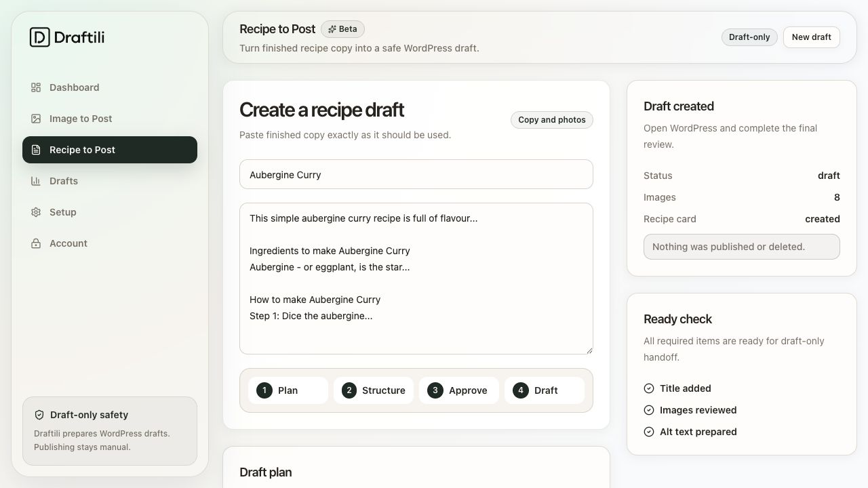Click 'Alt text prepared' checklist text
This screenshot has height=488, width=868.
point(698,432)
